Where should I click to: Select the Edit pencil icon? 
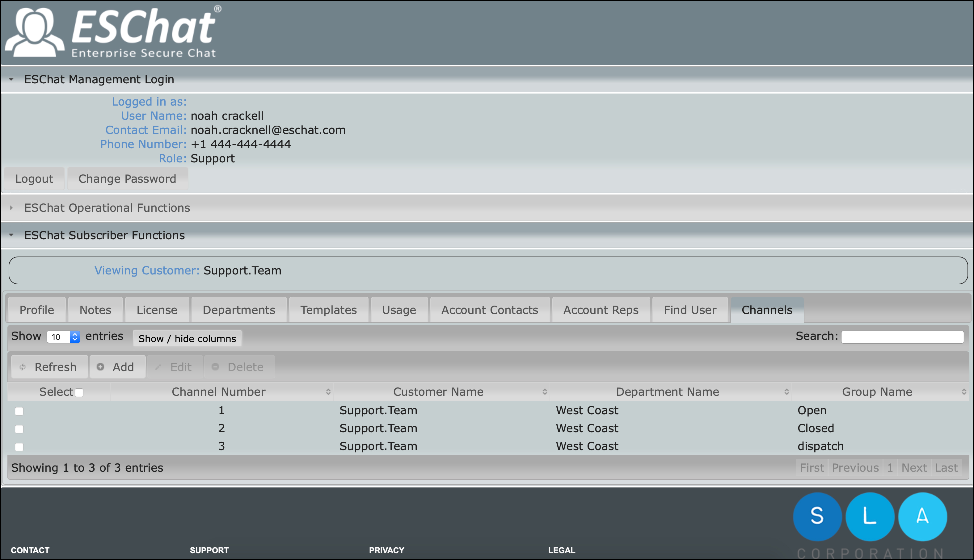point(158,366)
